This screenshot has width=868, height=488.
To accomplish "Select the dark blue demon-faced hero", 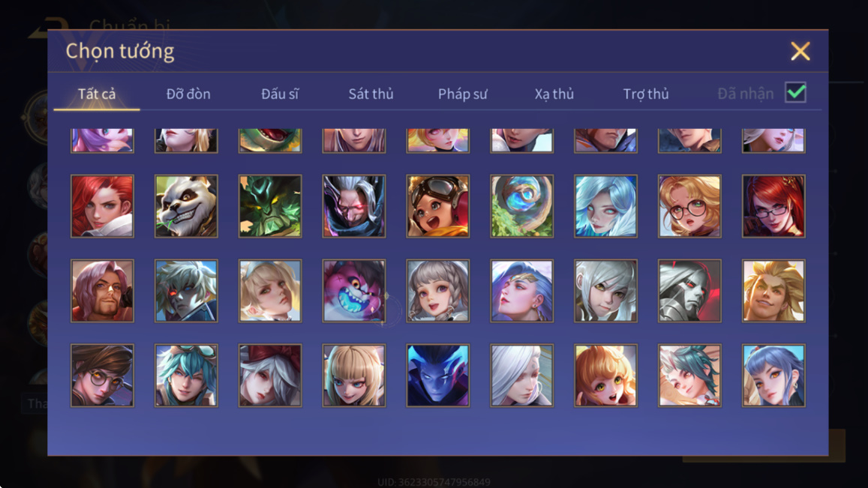I will (x=438, y=376).
